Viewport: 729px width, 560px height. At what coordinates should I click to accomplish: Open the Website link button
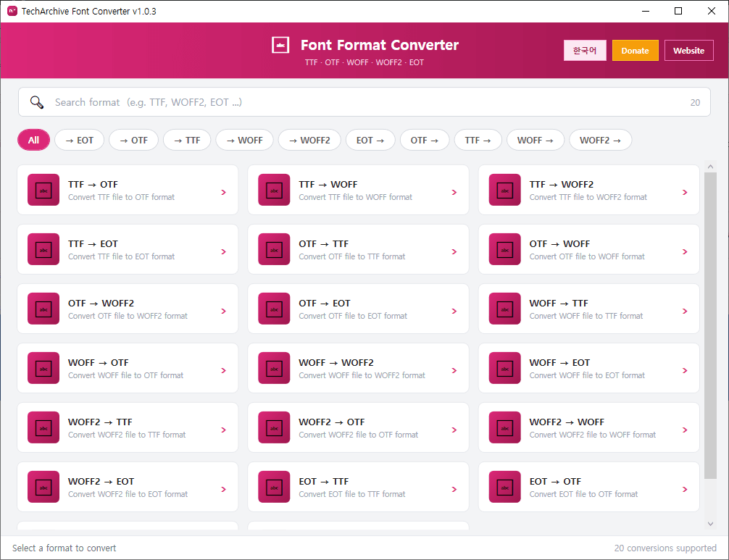(x=688, y=51)
